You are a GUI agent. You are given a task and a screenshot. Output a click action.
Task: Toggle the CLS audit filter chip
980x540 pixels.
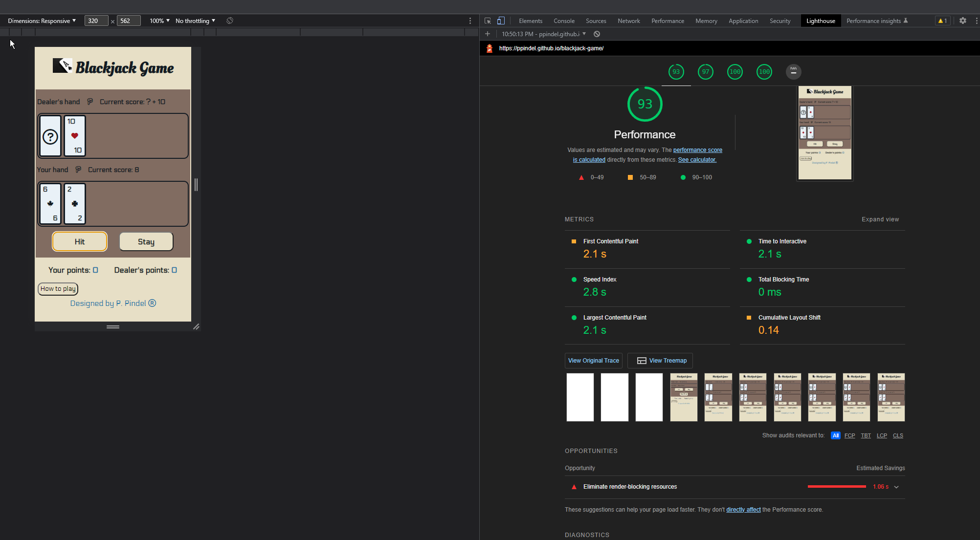click(898, 435)
